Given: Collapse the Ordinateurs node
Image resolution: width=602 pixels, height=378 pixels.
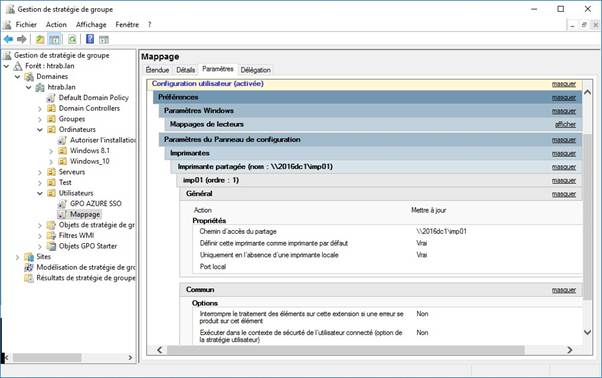Looking at the screenshot, I should pos(40,130).
